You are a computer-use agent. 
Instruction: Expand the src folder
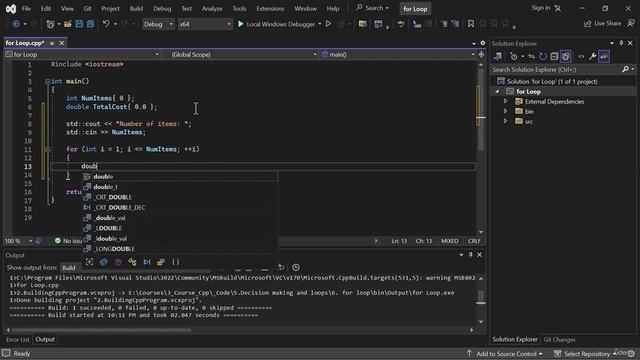click(505, 121)
